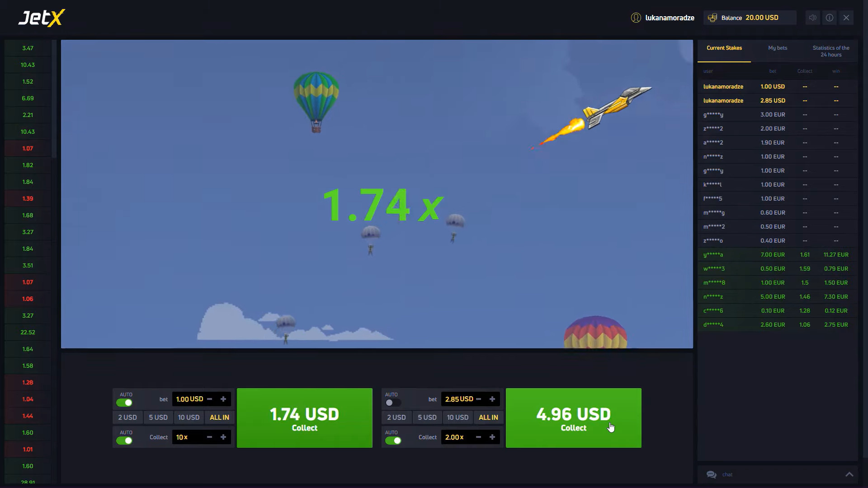The image size is (868, 488).
Task: Set left bet to 10 USD
Action: point(189,418)
